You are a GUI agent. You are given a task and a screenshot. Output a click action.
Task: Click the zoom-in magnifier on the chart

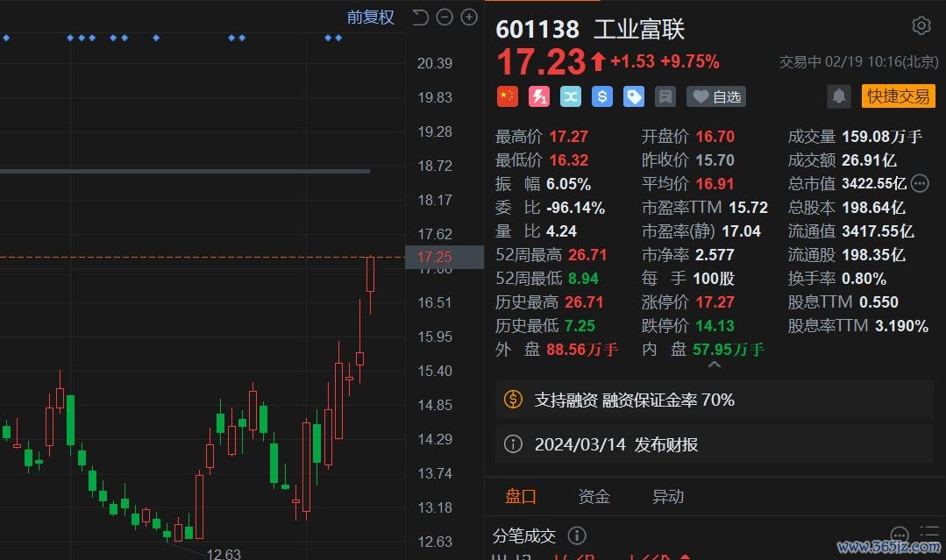click(x=468, y=17)
